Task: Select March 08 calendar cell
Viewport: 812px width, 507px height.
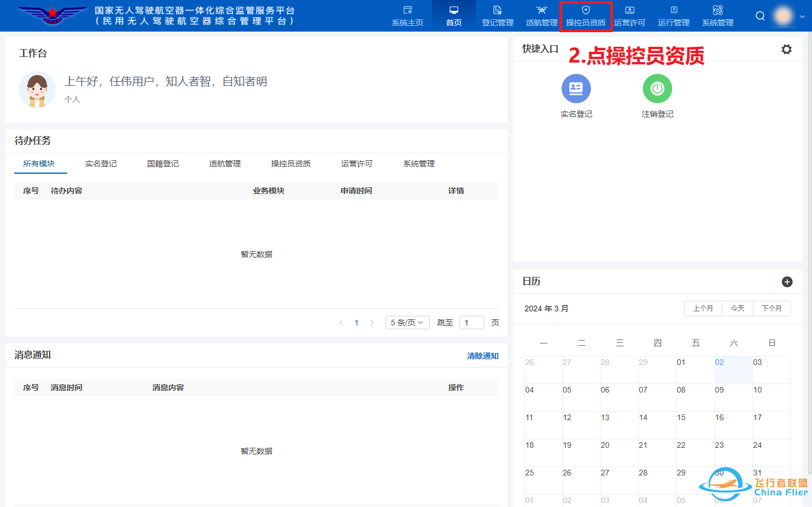Action: (x=695, y=398)
